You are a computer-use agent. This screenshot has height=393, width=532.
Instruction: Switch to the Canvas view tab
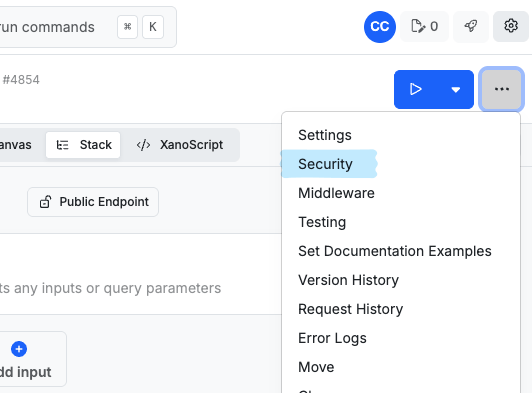coord(16,145)
